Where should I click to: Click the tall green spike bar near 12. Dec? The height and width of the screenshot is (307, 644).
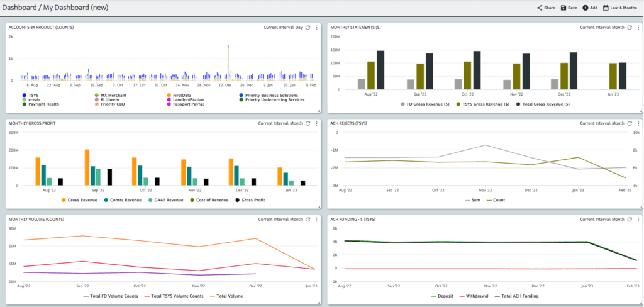[x=228, y=64]
